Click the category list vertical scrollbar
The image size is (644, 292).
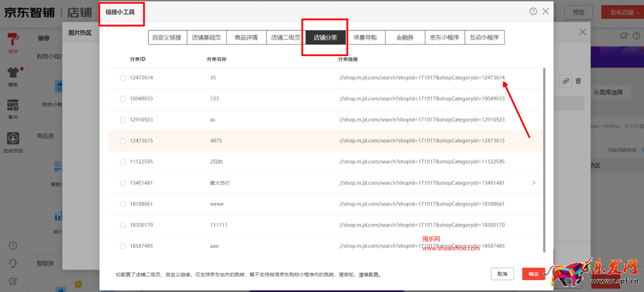544,159
